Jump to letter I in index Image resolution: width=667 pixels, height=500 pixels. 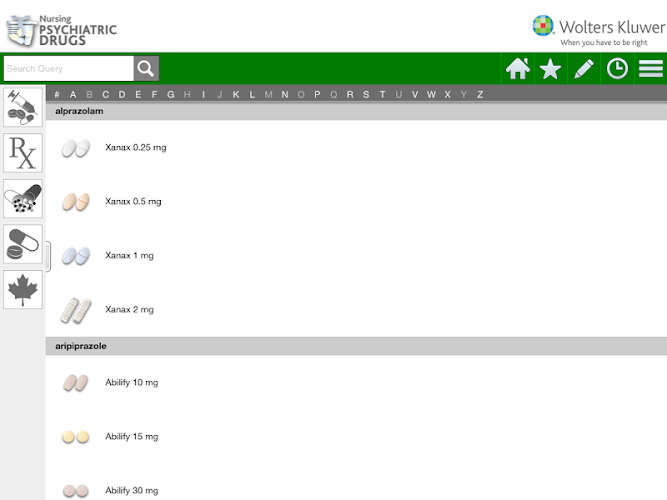point(203,94)
